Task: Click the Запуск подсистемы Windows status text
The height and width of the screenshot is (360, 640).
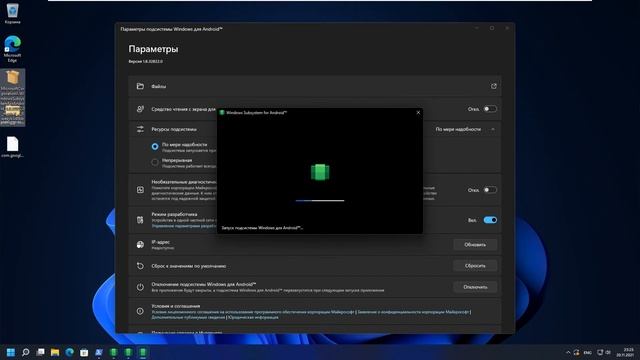Action: 262,228
